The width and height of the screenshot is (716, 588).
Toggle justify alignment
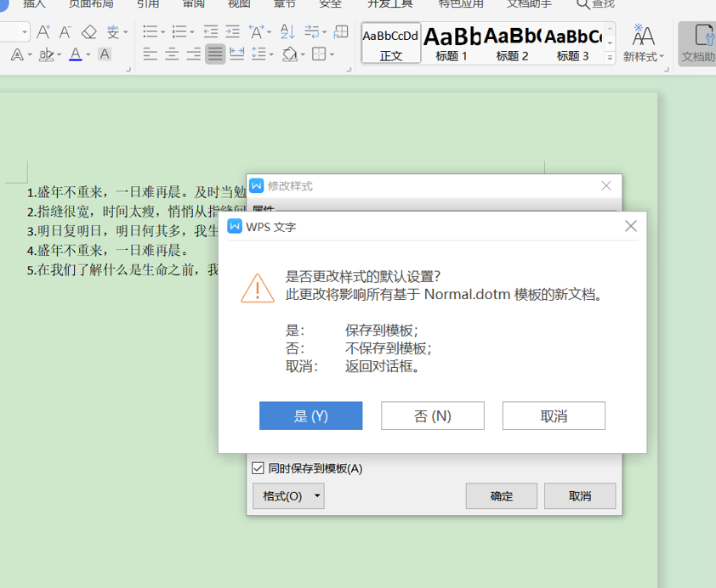[215, 54]
